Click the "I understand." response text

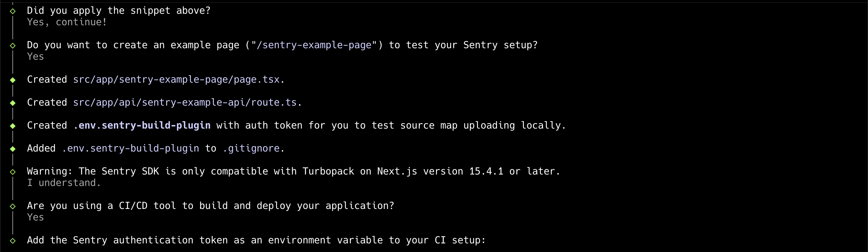tap(64, 183)
